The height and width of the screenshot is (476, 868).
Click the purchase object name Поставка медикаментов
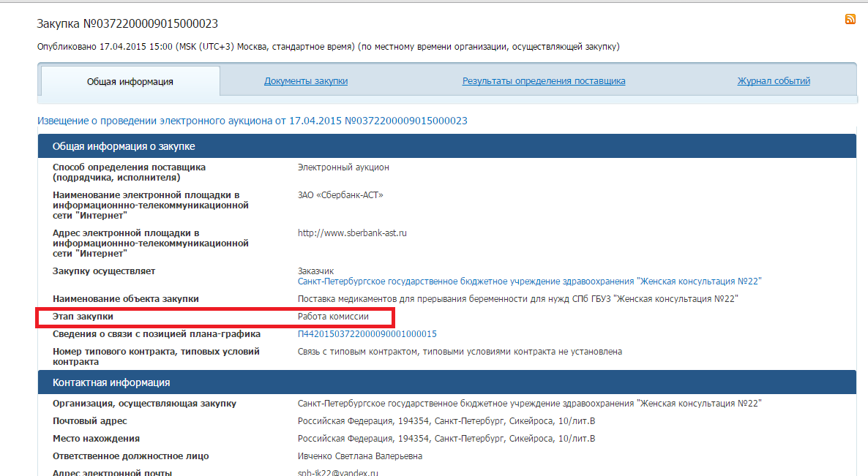point(517,298)
